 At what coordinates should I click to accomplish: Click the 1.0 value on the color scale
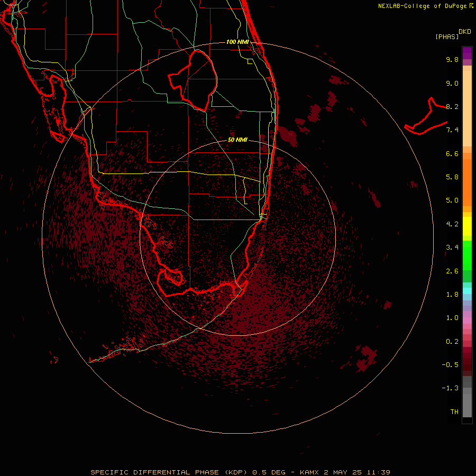click(452, 318)
